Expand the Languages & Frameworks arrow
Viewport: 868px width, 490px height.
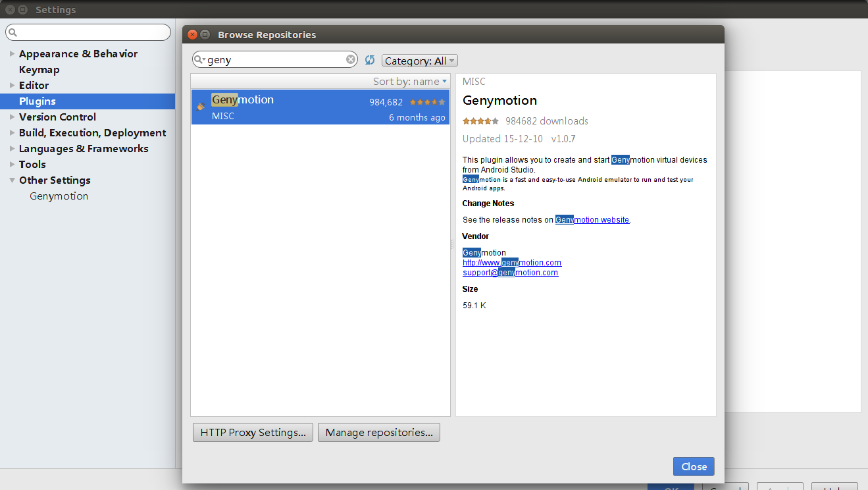[x=12, y=149]
